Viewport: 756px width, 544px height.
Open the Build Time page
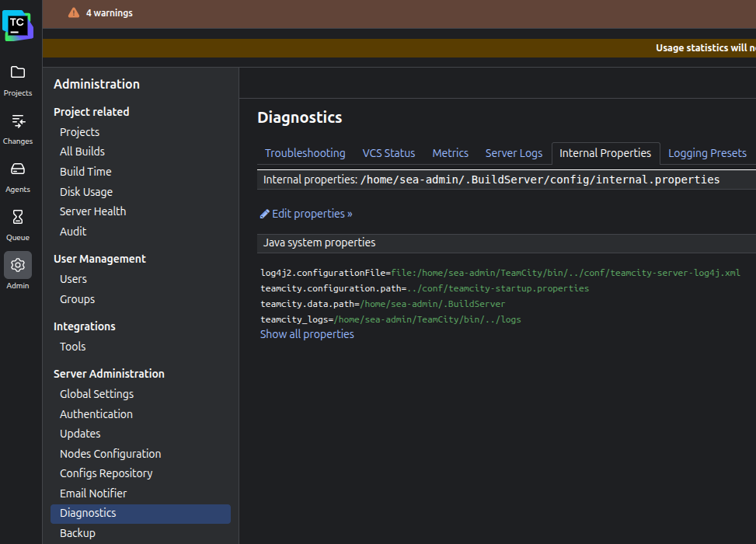(x=85, y=172)
